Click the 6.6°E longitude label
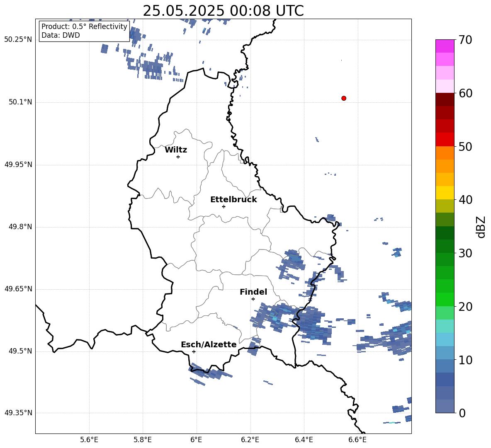 [357, 440]
